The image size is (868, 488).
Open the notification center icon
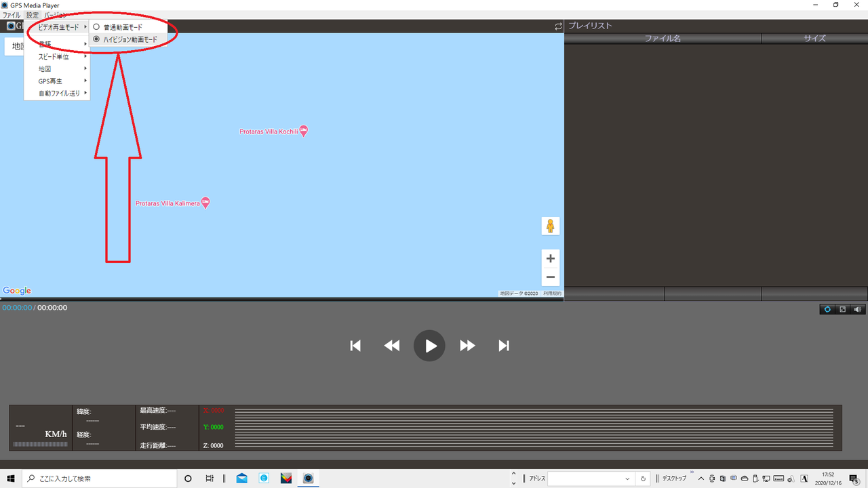tap(854, 479)
